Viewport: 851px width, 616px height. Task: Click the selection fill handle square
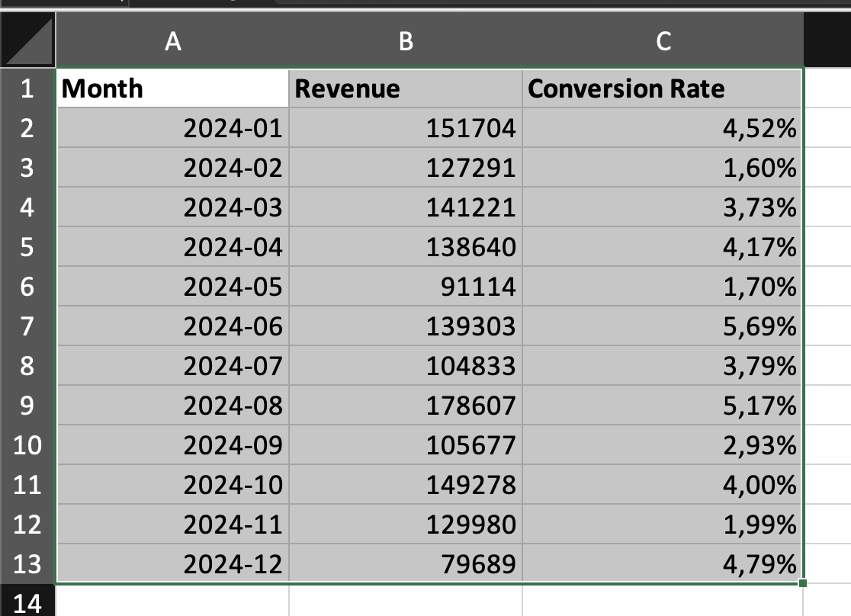tap(803, 583)
